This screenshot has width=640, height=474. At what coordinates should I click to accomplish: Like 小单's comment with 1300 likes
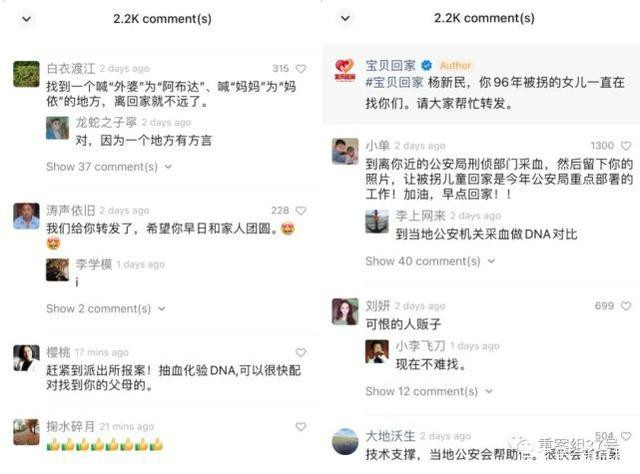[626, 146]
